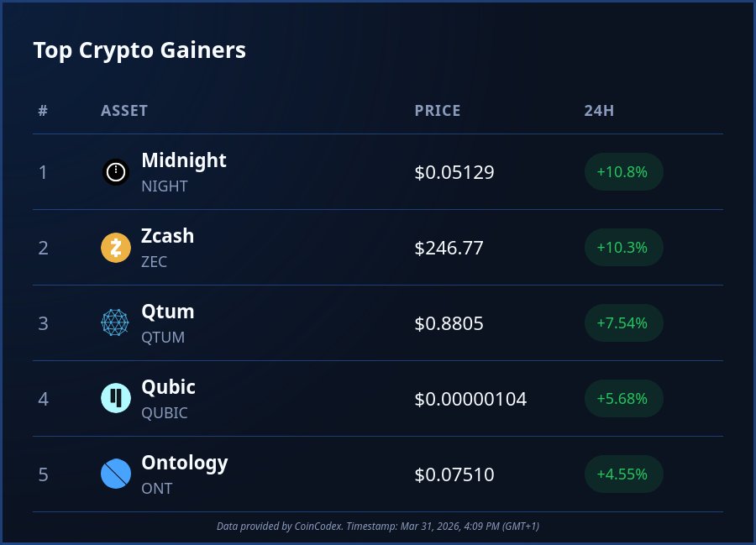Click the Qubic coin logo icon
756x545 pixels.
[x=116, y=399]
